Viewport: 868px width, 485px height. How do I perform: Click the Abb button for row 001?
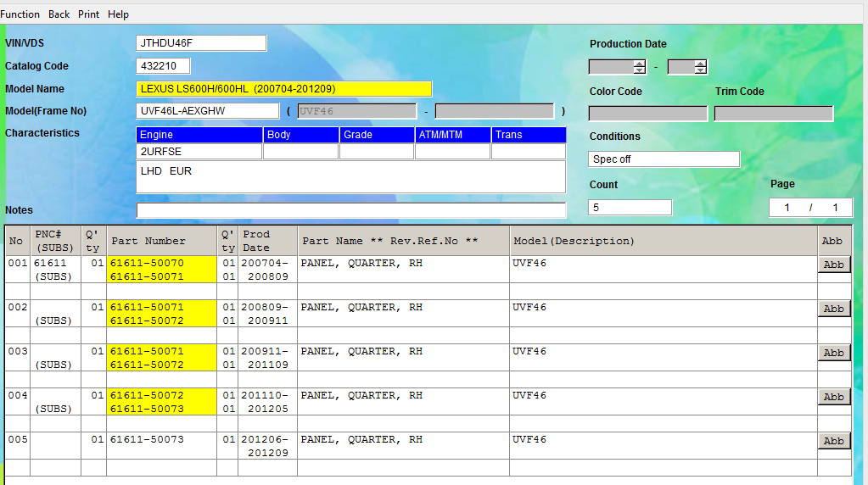[x=834, y=265]
